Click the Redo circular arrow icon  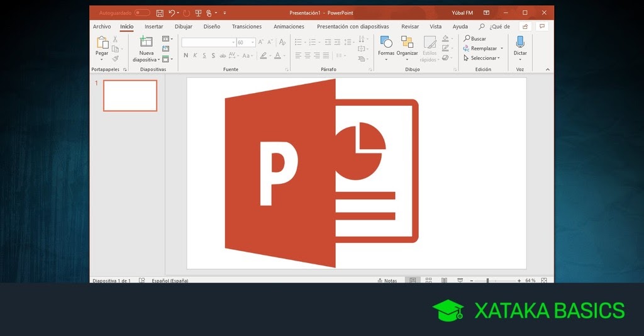coord(186,13)
